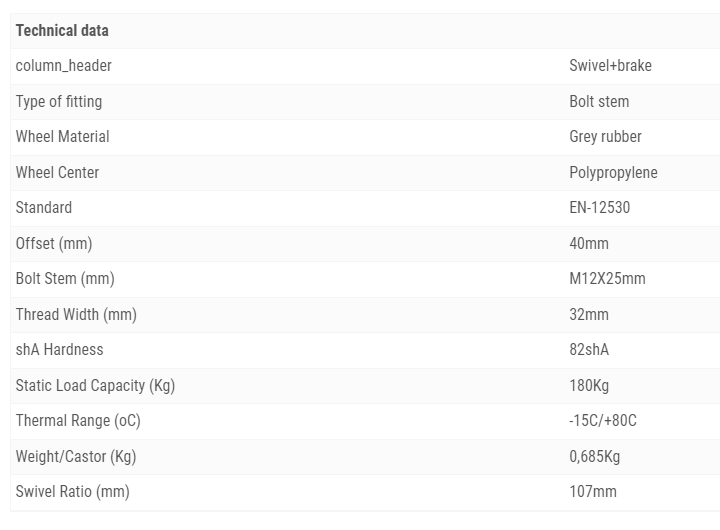
Task: Click the Technical data table heading
Action: pos(62,30)
